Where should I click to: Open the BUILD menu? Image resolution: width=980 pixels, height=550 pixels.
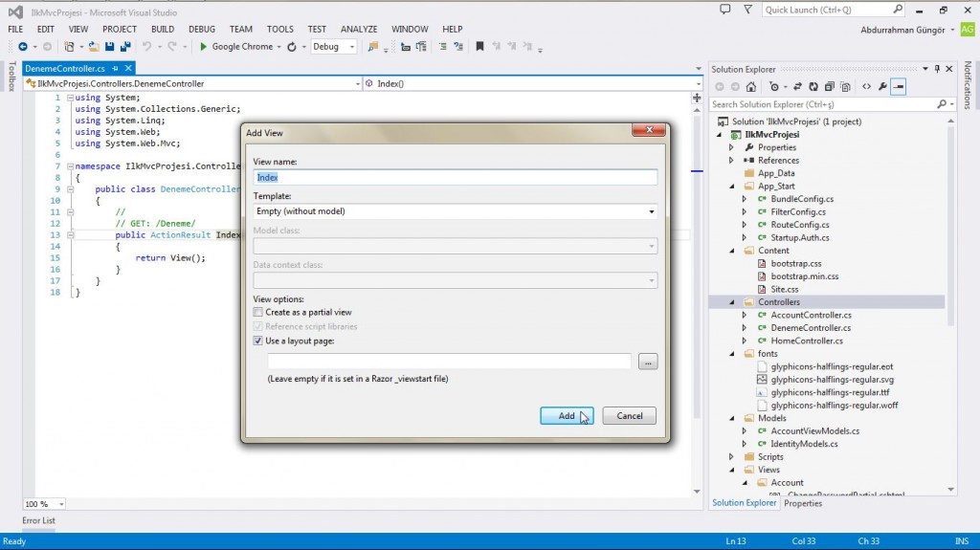pyautogui.click(x=162, y=30)
